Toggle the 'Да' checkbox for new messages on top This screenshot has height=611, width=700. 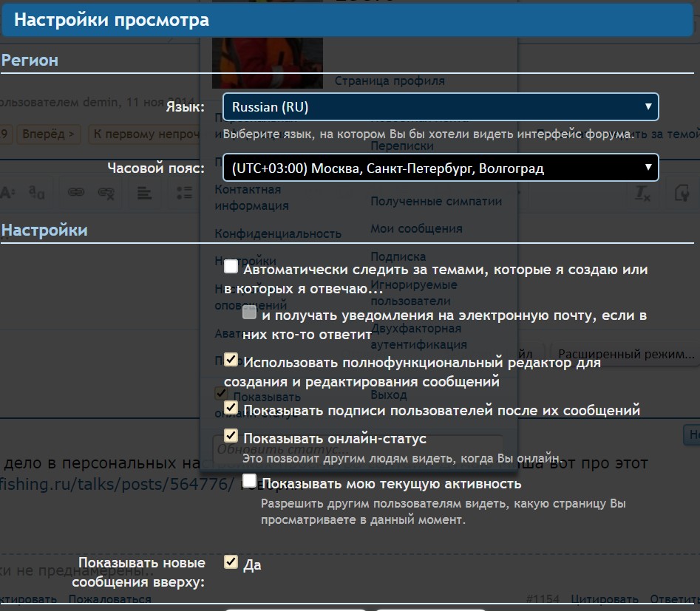[231, 562]
